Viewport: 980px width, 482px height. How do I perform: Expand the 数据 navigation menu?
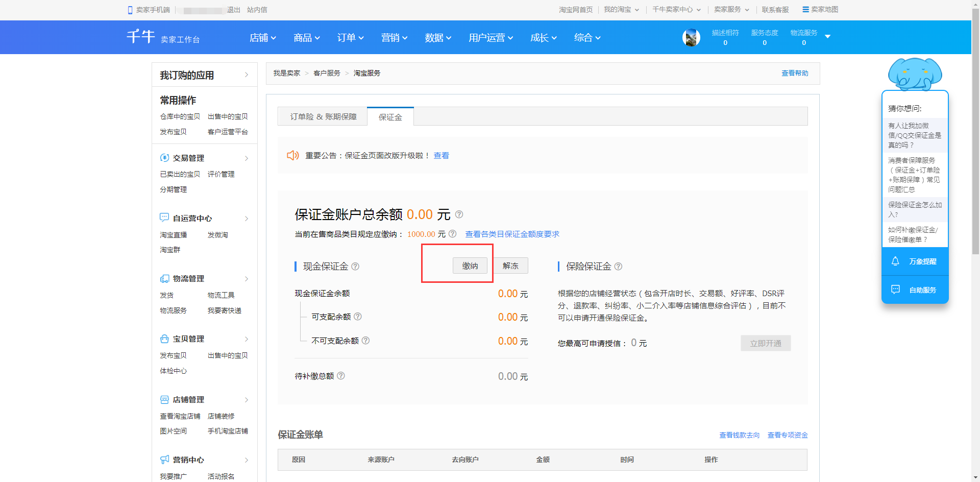tap(438, 38)
